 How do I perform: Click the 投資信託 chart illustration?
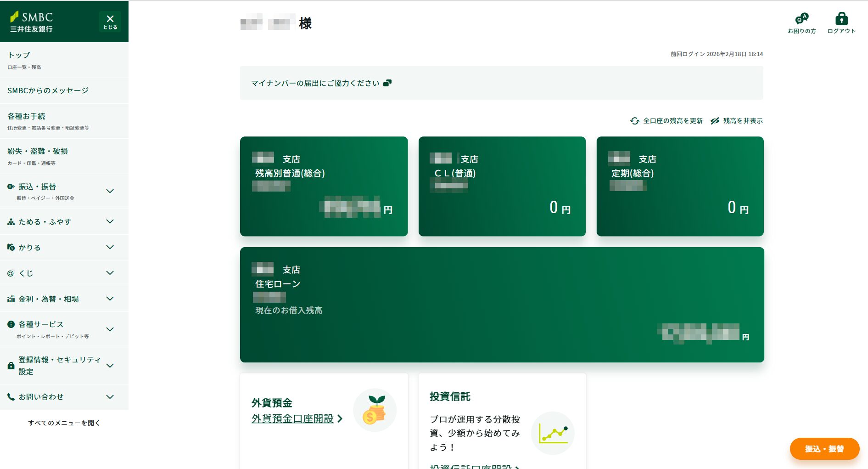553,433
